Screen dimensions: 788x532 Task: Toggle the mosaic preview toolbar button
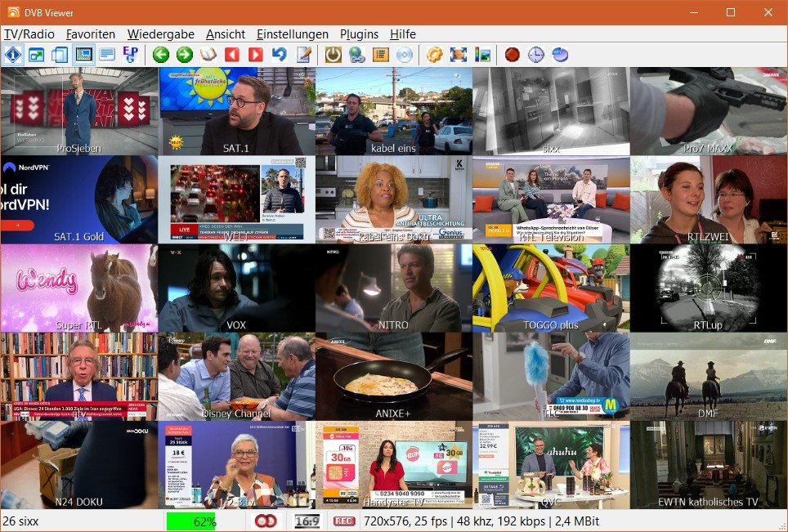(83, 55)
